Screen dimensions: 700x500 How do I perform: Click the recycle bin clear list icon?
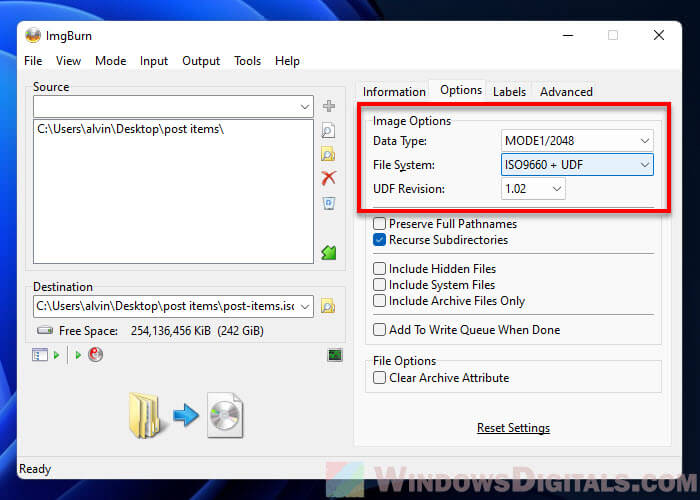coord(329,203)
